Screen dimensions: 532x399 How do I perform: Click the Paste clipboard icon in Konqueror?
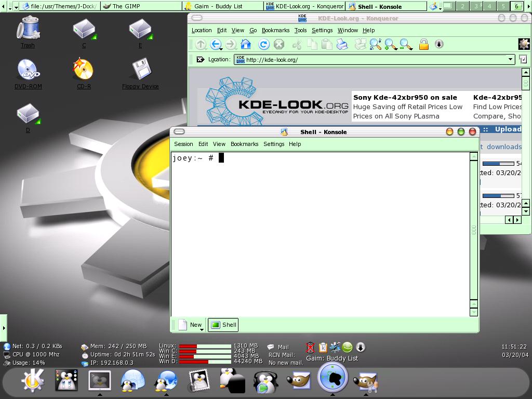[327, 45]
